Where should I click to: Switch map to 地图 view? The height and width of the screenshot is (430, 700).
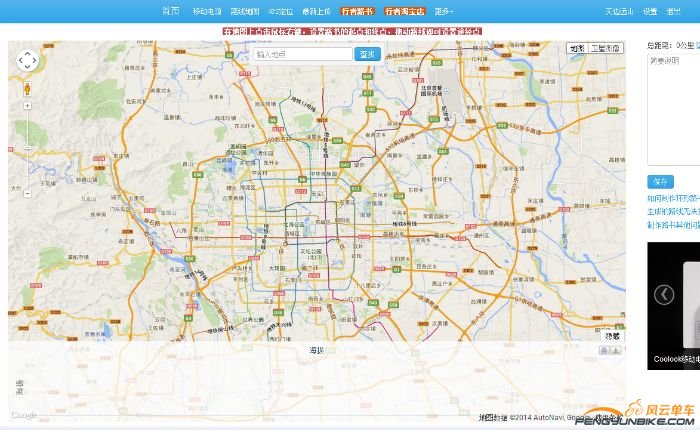(576, 48)
